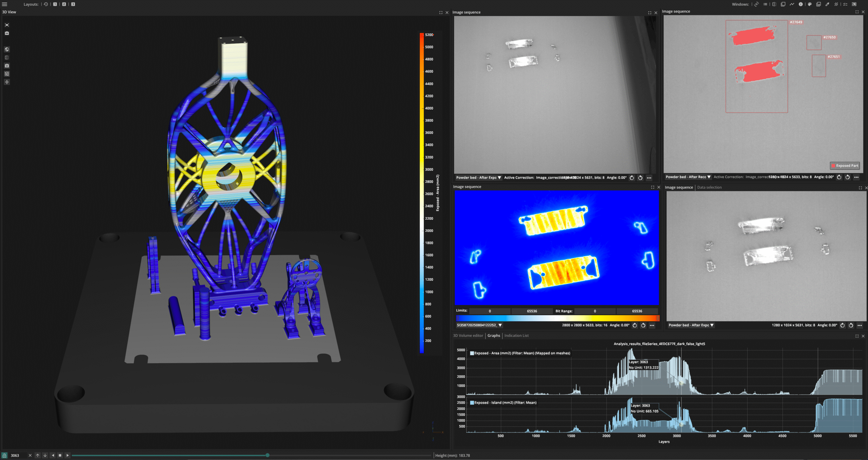Select the eyedropper icon in Windows toolbar
This screenshot has height=460, width=868.
827,4
